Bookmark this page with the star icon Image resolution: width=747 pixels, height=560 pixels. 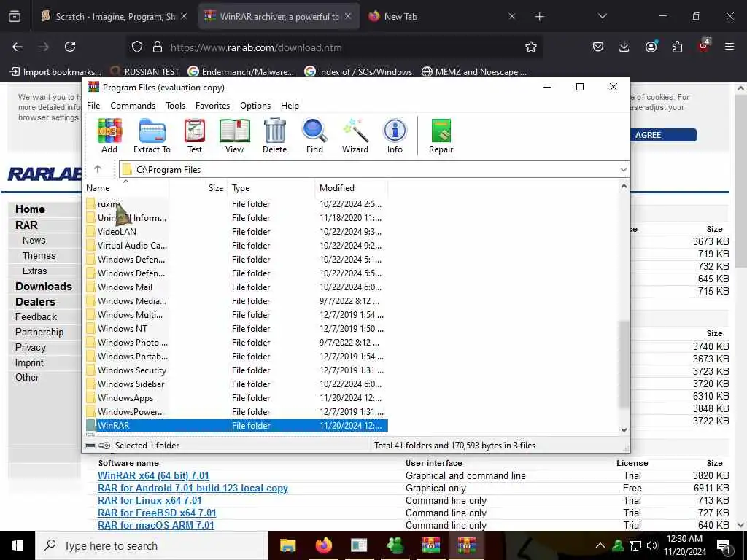click(x=531, y=47)
